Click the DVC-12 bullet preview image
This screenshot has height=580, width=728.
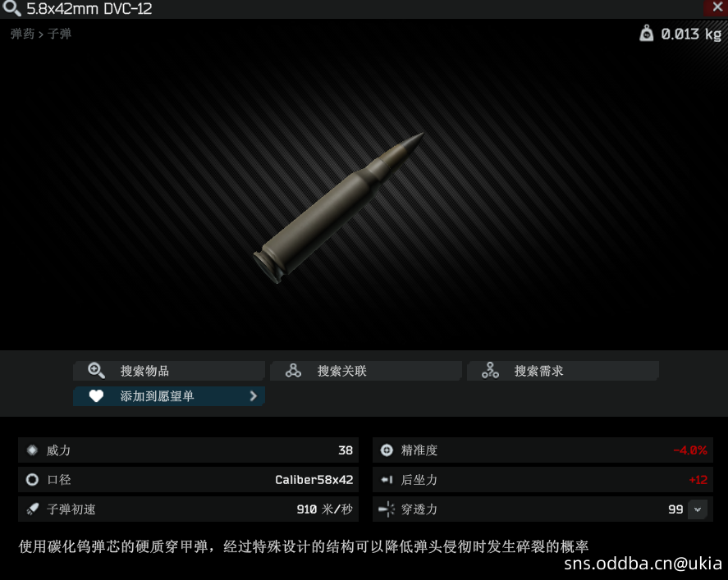(x=338, y=207)
